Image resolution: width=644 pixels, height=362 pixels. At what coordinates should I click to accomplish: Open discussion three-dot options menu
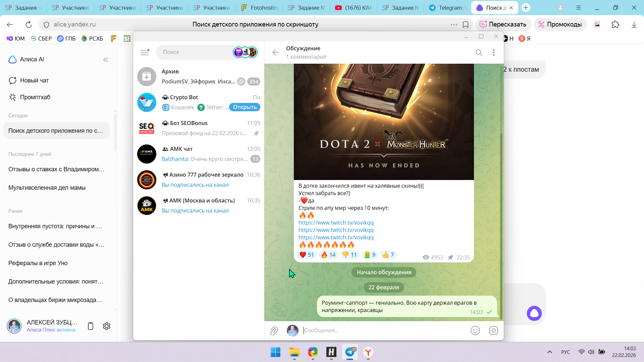coord(493,53)
